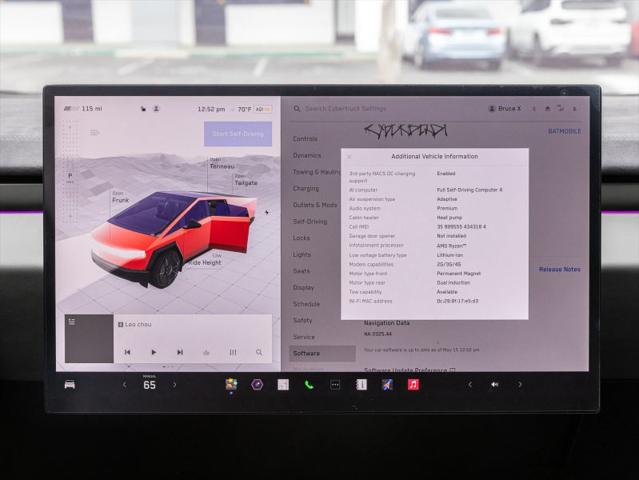Screen dimensions: 639x480
Task: Search music with media player magnifier
Action: [259, 352]
